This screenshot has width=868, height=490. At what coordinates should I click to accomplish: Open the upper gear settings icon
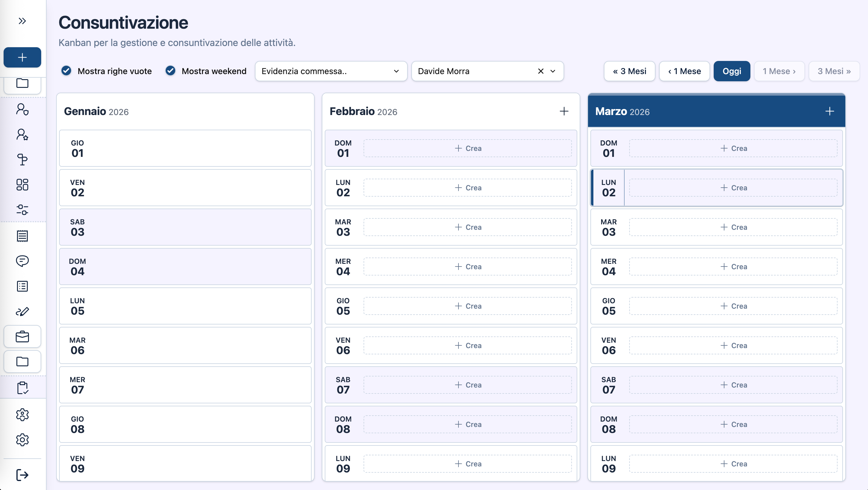point(22,414)
